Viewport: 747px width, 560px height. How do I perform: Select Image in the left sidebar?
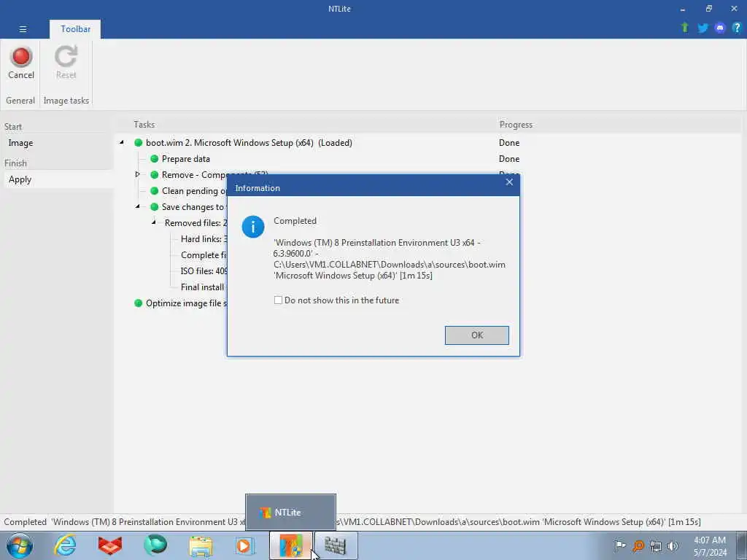pos(20,143)
